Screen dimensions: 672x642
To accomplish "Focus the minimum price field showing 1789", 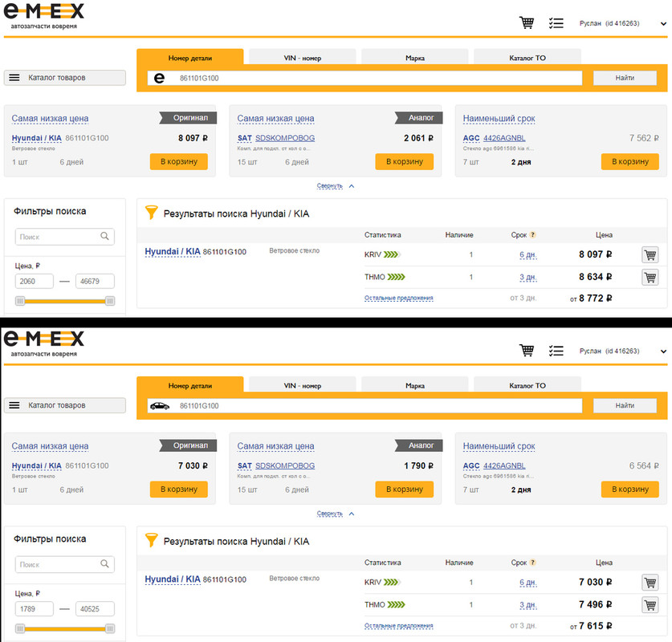I will (x=35, y=609).
